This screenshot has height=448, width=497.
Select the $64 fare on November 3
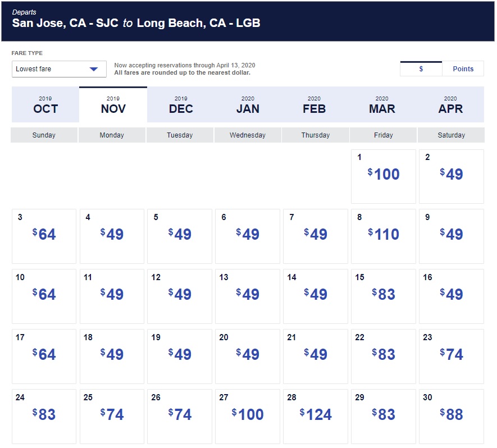tap(44, 236)
